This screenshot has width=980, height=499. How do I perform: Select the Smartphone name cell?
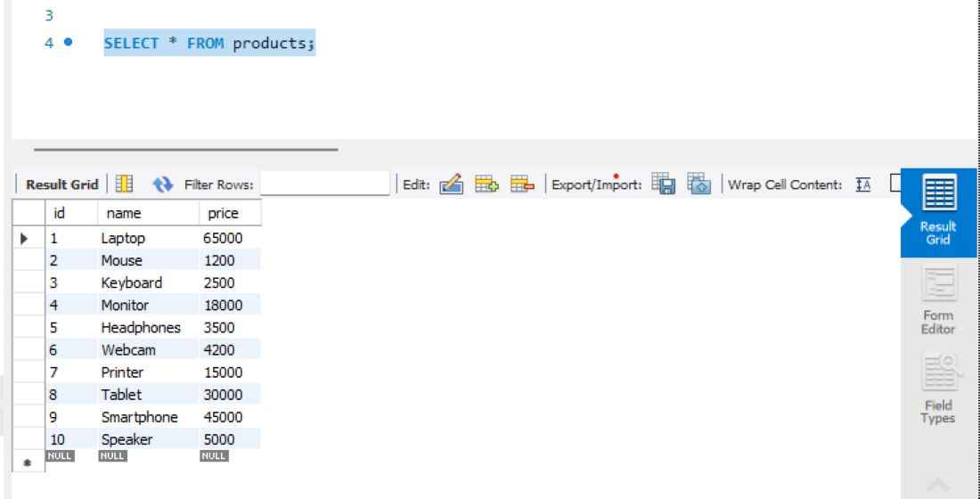(148, 417)
